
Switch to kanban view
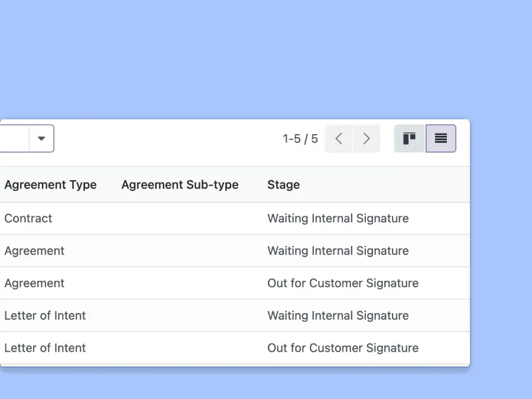(409, 138)
